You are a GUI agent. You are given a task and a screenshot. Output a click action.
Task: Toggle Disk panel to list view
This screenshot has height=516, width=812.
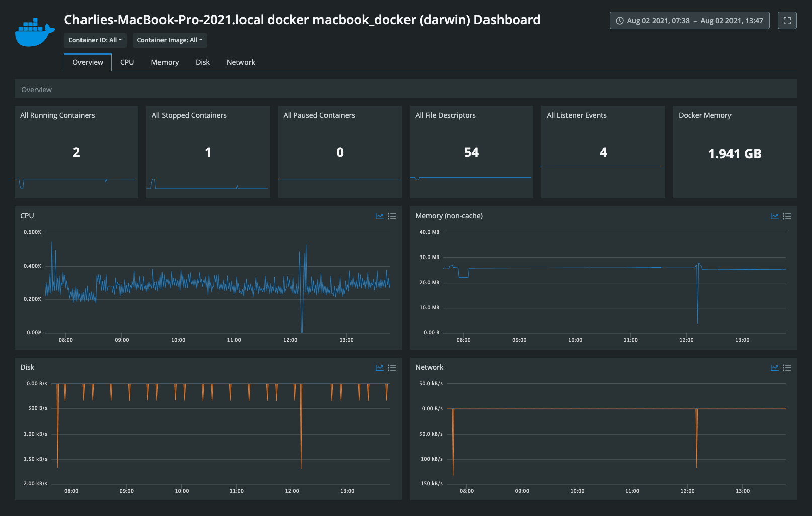(392, 368)
